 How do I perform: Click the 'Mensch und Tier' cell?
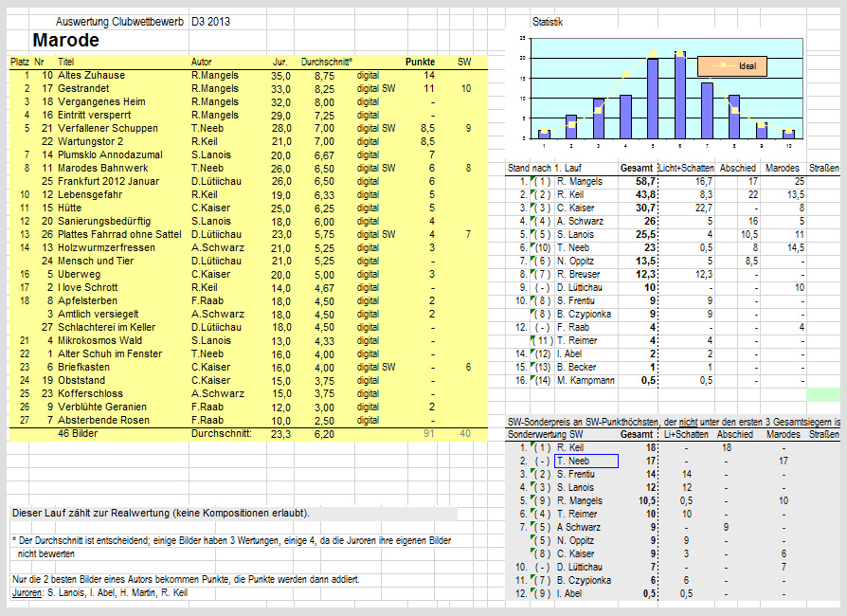(96, 261)
